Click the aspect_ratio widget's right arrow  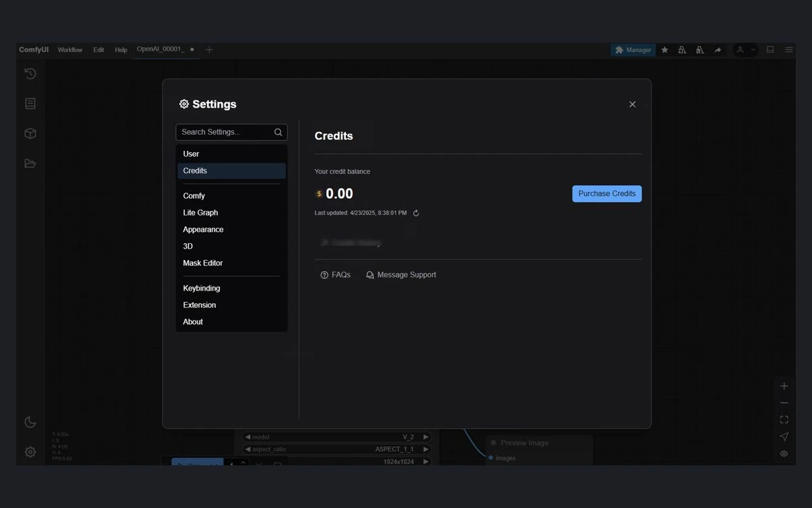(426, 450)
